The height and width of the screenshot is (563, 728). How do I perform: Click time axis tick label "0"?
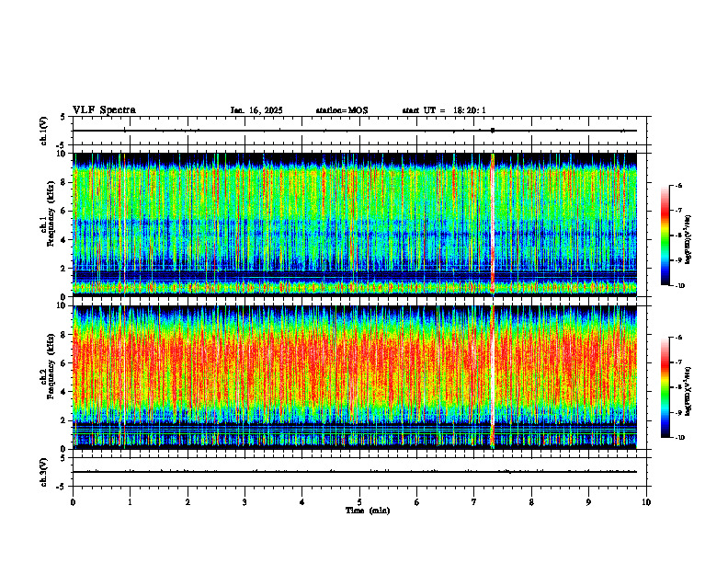pyautogui.click(x=73, y=502)
